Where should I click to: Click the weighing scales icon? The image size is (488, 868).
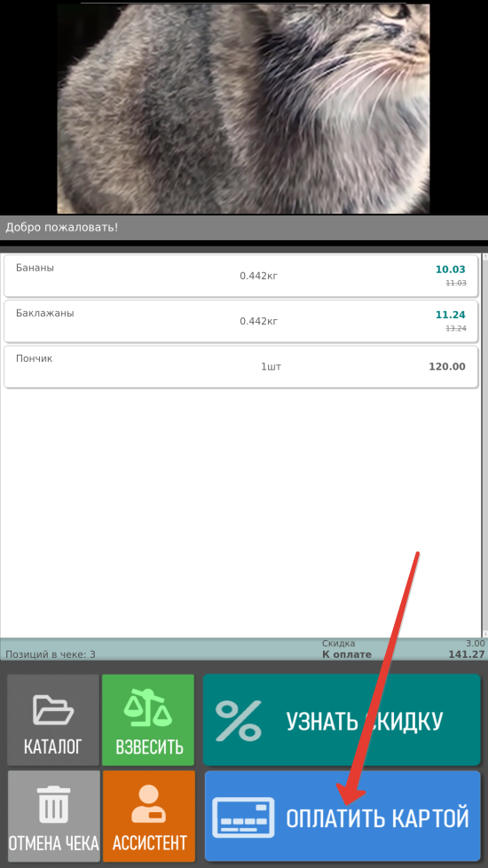148,709
